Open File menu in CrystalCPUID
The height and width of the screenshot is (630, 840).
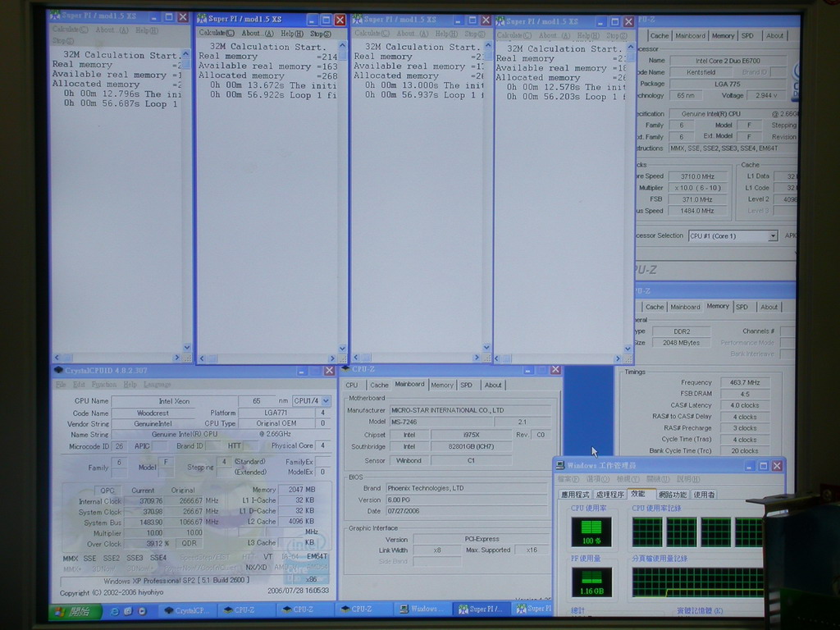pos(61,385)
